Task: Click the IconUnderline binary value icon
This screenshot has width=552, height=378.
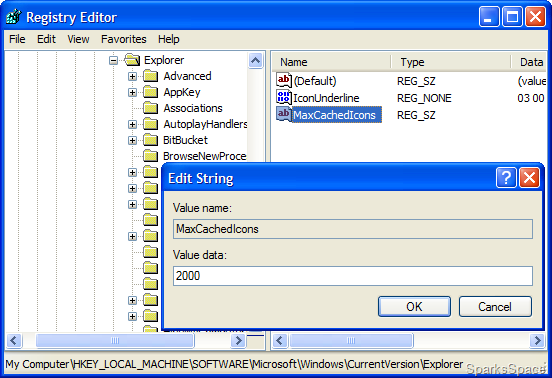Action: (284, 97)
